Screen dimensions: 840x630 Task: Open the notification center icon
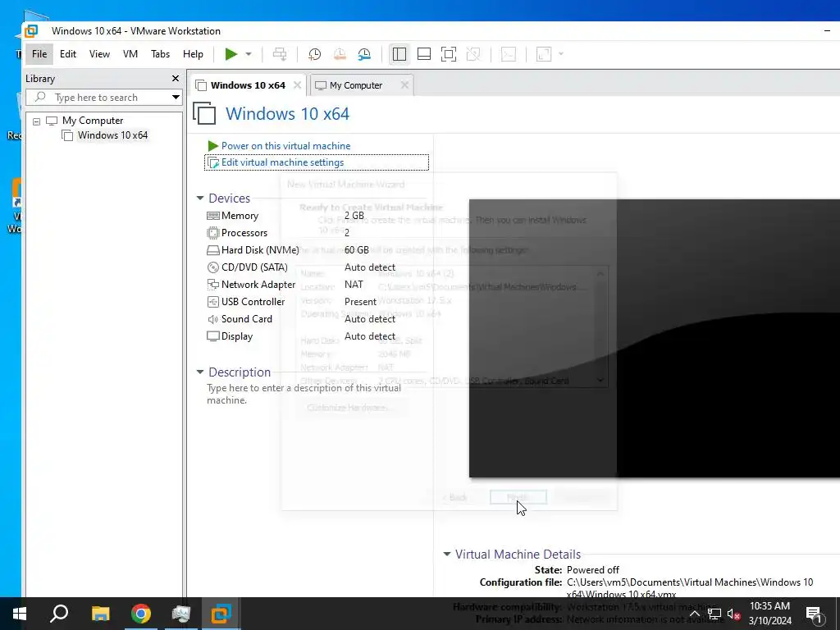click(x=813, y=614)
